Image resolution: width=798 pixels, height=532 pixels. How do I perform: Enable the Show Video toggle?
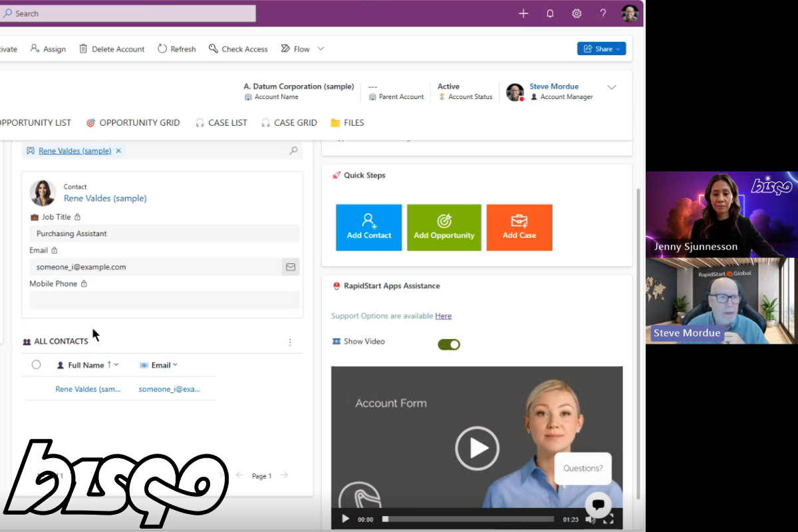tap(449, 344)
